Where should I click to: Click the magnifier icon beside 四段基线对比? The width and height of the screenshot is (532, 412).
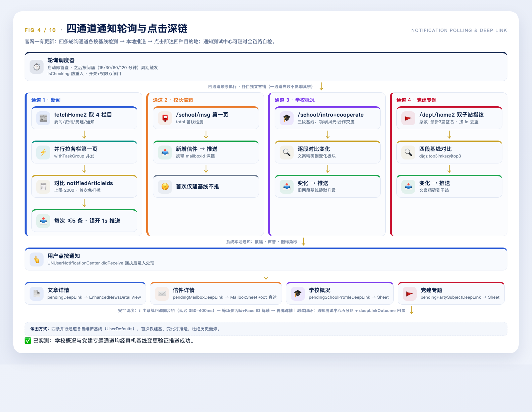(x=408, y=153)
